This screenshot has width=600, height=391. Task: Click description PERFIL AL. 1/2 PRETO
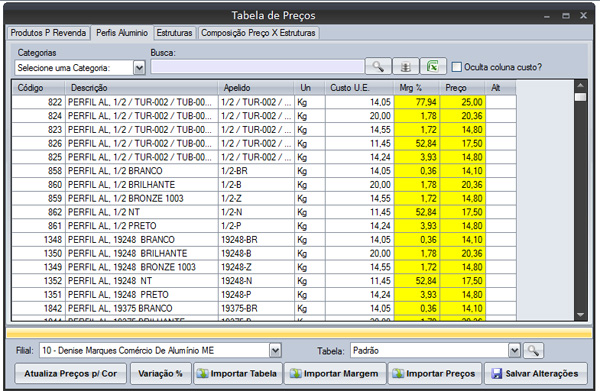[142, 226]
